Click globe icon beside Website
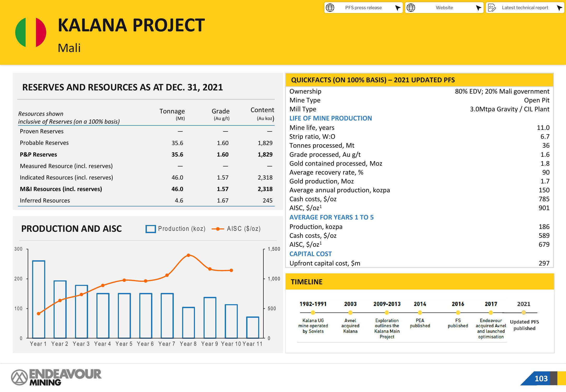 (x=411, y=8)
